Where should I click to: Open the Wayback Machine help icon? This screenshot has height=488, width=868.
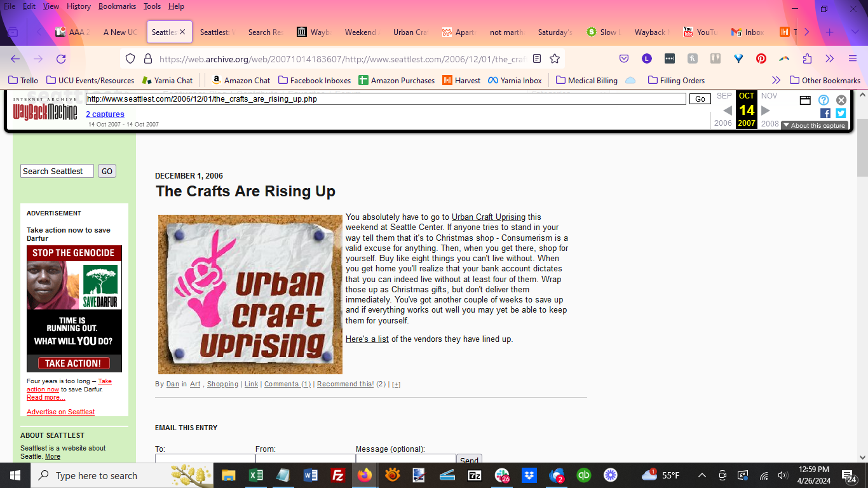[824, 100]
